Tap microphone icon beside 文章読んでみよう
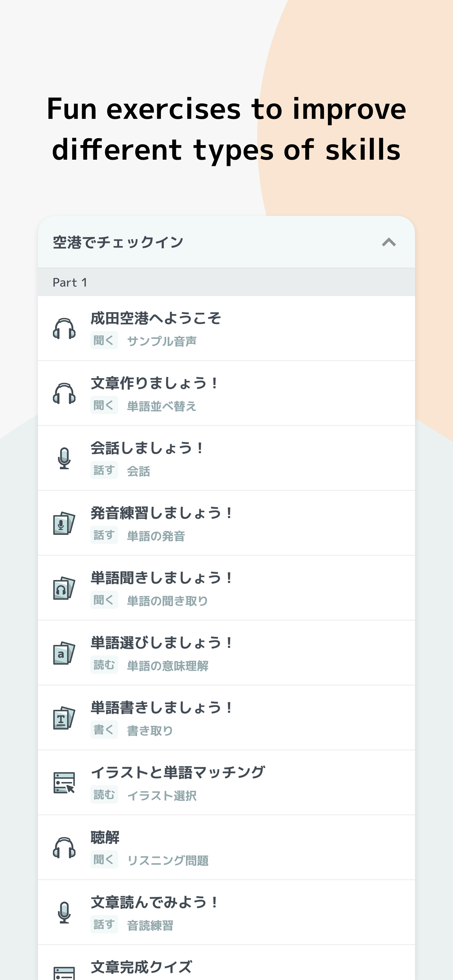The height and width of the screenshot is (980, 453). tap(64, 913)
